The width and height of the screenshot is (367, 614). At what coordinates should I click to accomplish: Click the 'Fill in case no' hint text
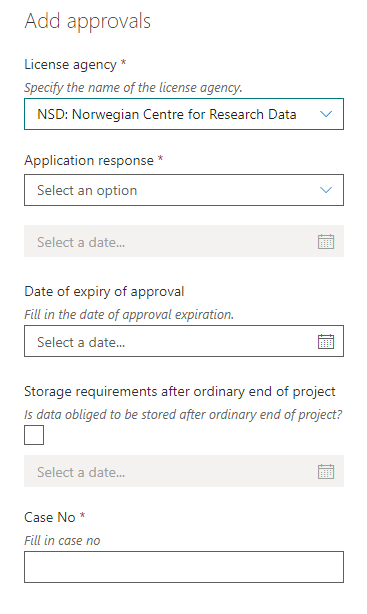(x=62, y=540)
